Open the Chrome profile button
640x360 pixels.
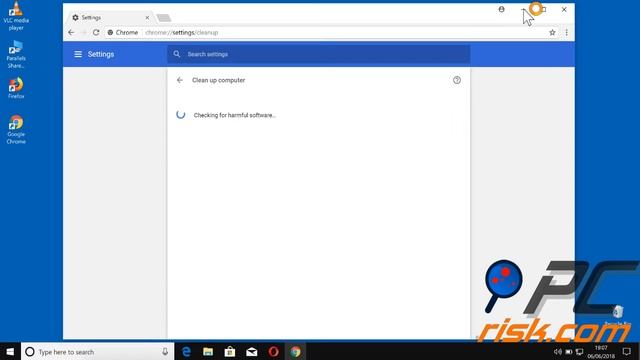pos(502,9)
